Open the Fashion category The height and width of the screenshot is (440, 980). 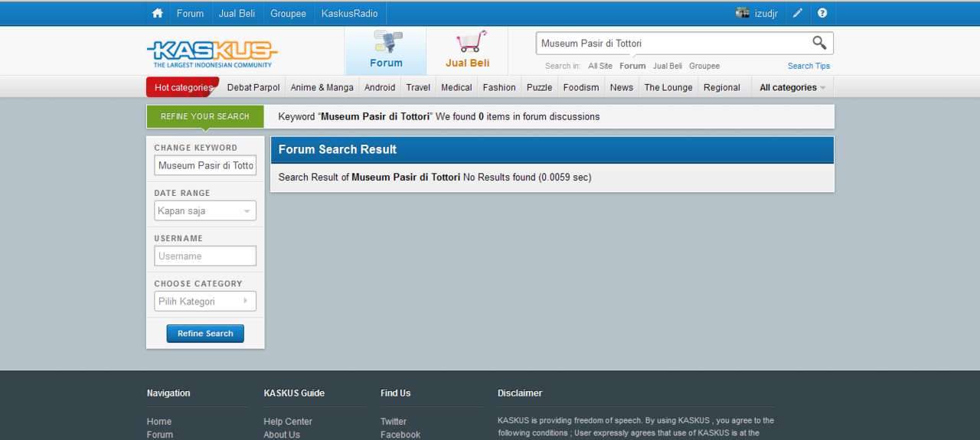coord(499,87)
